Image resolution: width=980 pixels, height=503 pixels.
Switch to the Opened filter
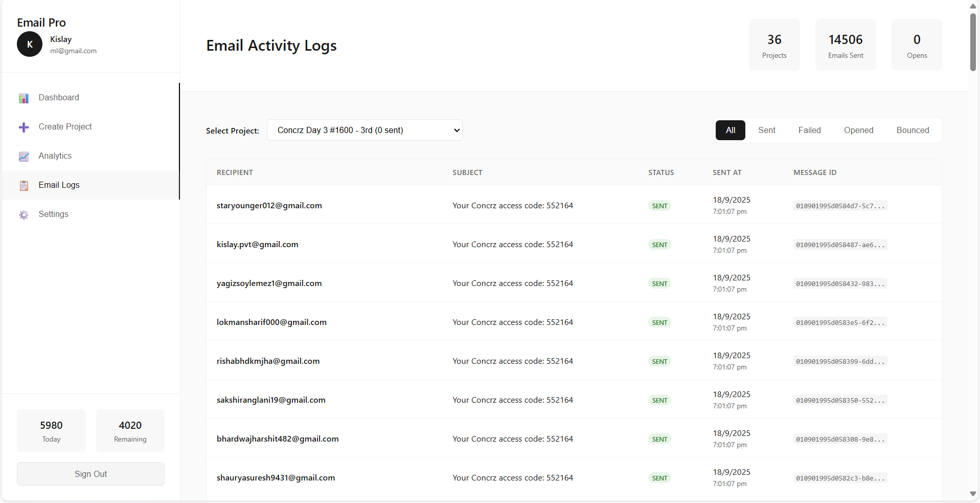click(x=858, y=130)
